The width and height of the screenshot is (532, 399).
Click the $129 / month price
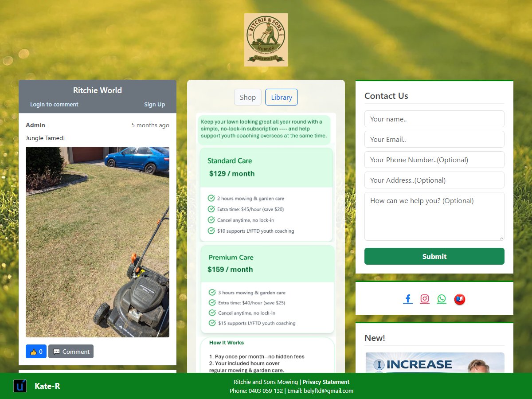(x=232, y=173)
